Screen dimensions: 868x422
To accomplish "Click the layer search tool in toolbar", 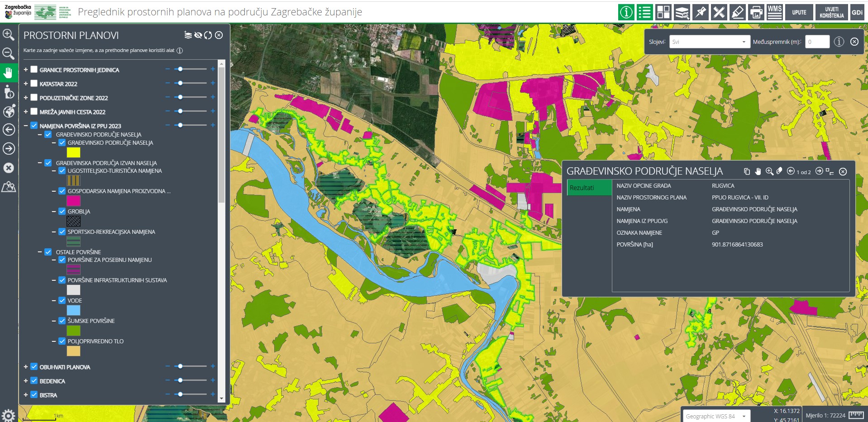I will pyautogui.click(x=682, y=12).
